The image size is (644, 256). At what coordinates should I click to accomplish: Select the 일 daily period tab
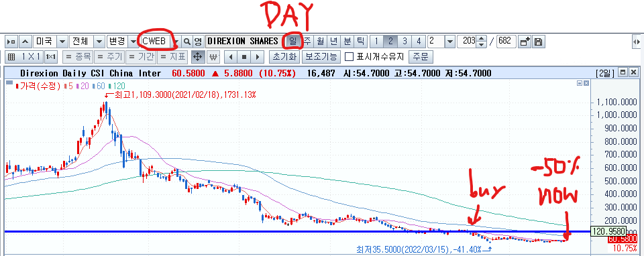coord(293,41)
